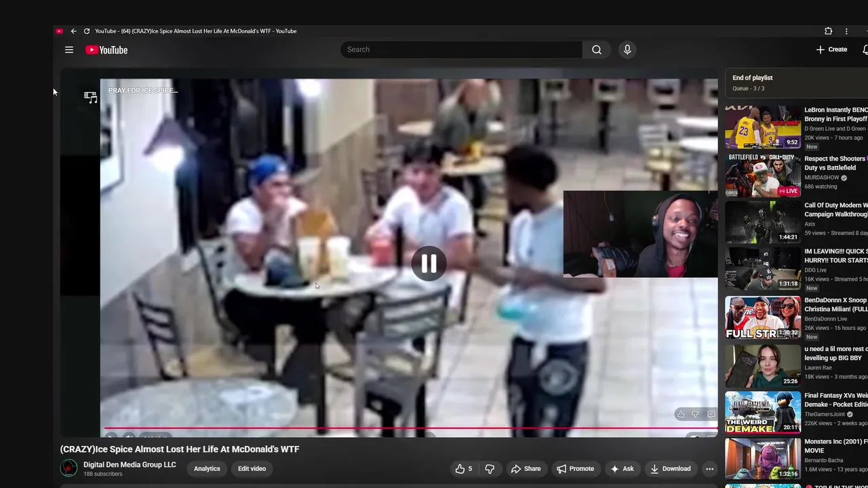Open IM LEAVING stream thumbnail

pyautogui.click(x=763, y=268)
